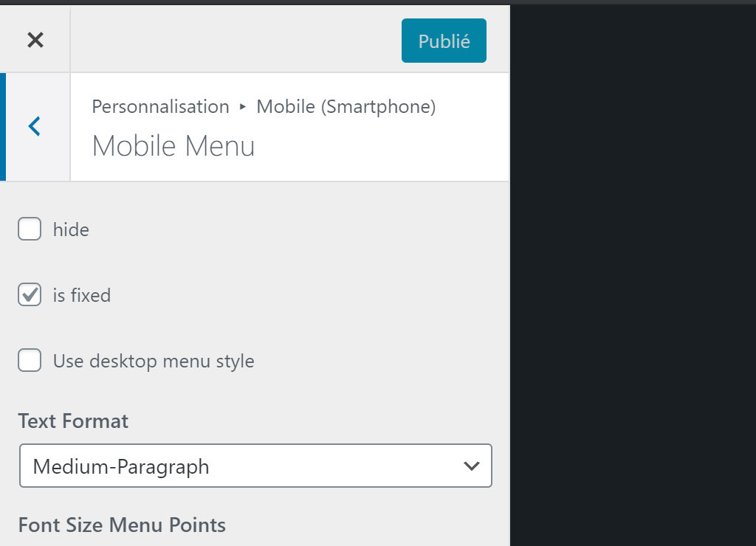This screenshot has width=756, height=546.
Task: Click the Text Format field label
Action: [x=73, y=421]
